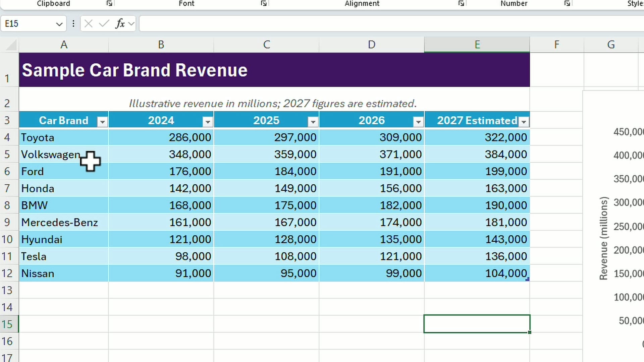Select Ford 2026 value 191,000
Viewport: 644px width, 362px height.
coord(372,172)
